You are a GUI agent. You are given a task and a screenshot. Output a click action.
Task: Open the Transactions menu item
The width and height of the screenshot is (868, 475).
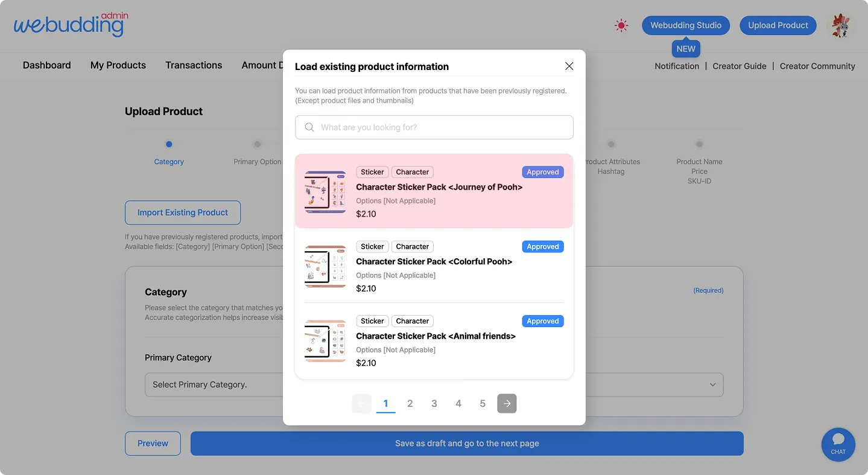pos(194,65)
